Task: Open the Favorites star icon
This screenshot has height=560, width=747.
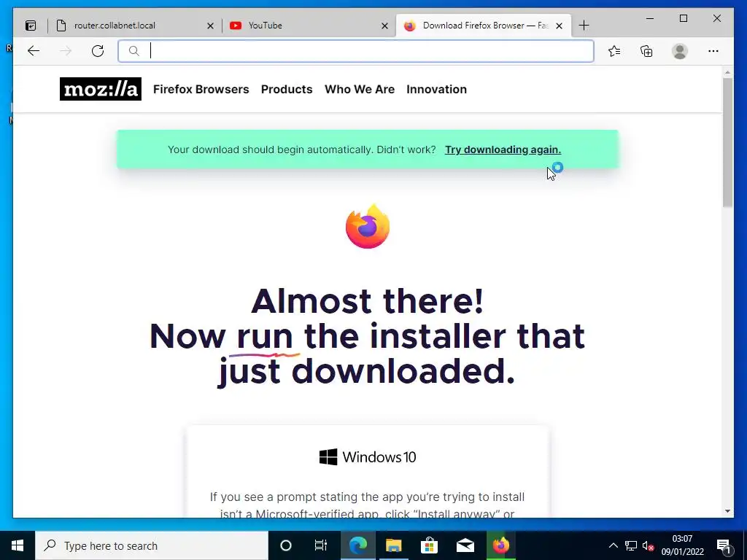Action: coord(614,51)
